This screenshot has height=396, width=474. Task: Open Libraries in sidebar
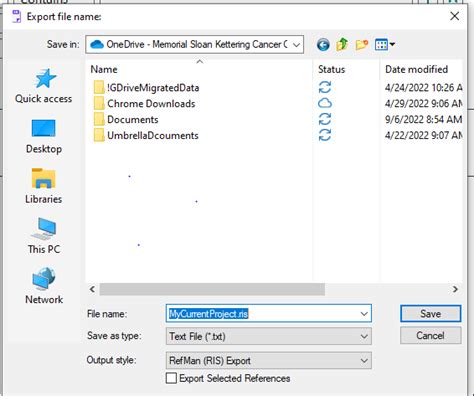pos(44,186)
